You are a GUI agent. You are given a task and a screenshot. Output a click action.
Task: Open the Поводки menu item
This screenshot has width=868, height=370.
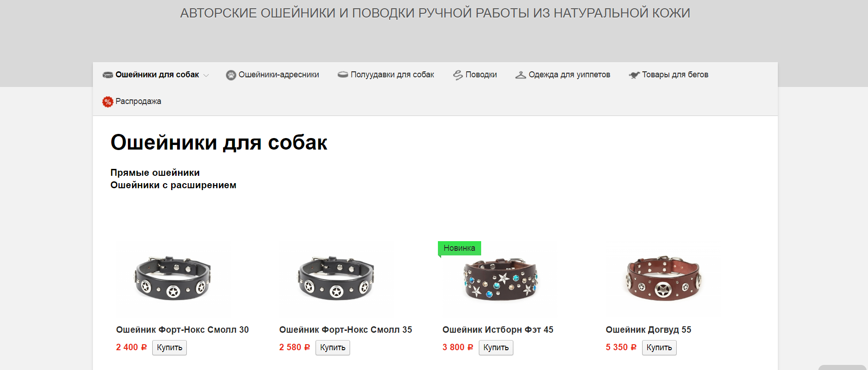(481, 75)
